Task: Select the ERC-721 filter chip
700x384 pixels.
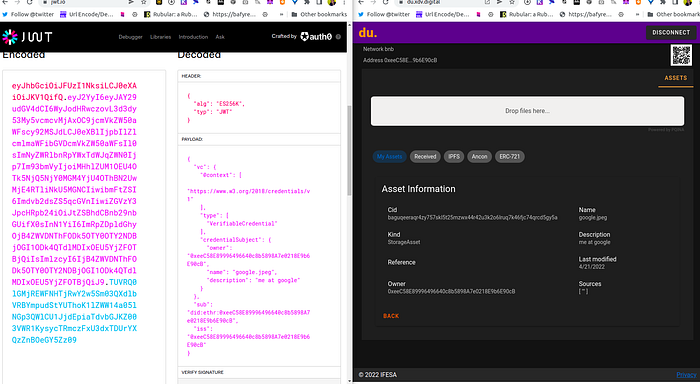Action: pos(509,157)
